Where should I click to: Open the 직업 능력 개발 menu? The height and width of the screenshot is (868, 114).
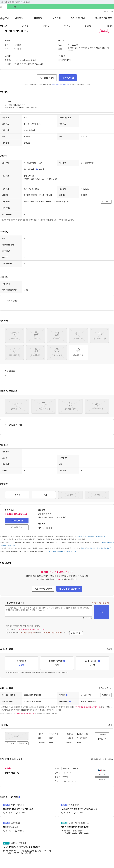[78, 18]
